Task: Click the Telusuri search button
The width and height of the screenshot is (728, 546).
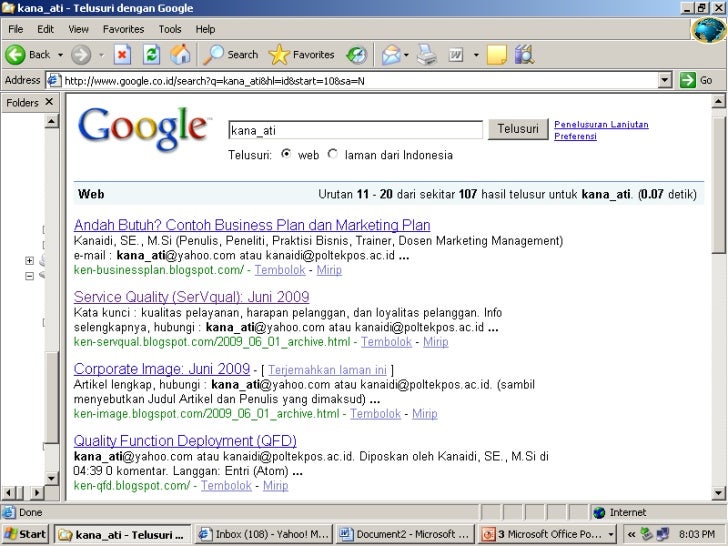Action: [518, 129]
